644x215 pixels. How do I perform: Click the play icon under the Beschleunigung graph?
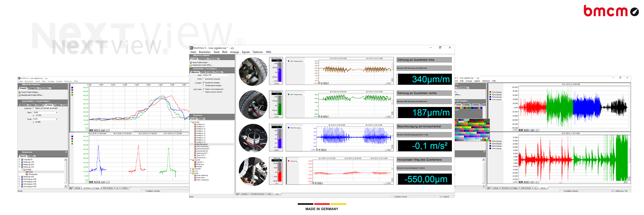(317, 150)
